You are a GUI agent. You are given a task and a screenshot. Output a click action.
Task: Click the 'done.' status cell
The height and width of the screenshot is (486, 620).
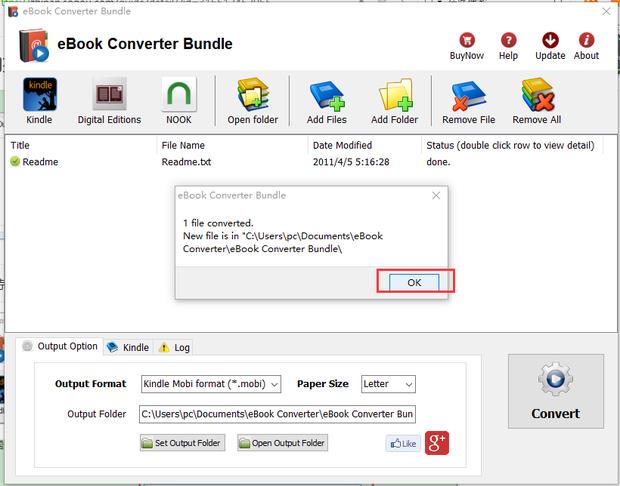(x=438, y=162)
